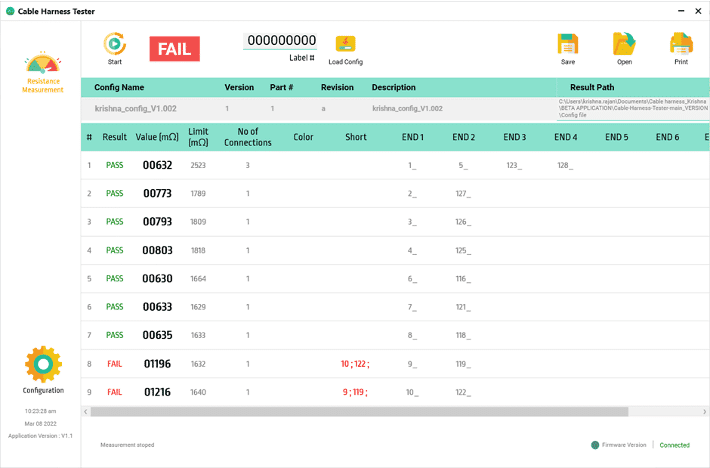Click the value 00630 in row 5

click(x=158, y=278)
